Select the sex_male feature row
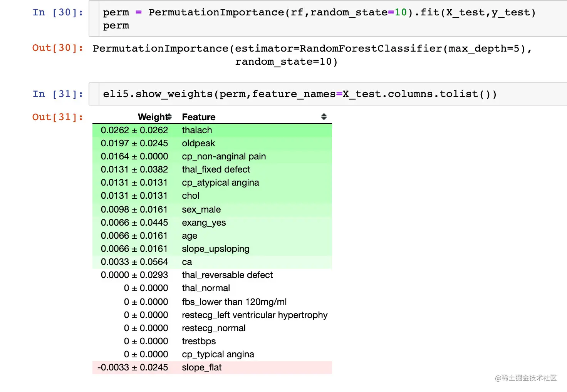This screenshot has height=392, width=567. click(x=212, y=209)
